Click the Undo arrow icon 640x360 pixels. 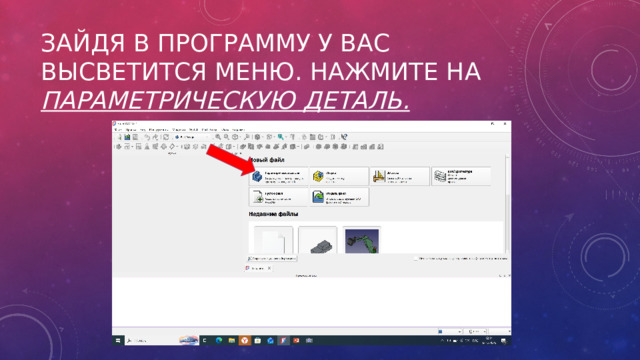coord(147,137)
